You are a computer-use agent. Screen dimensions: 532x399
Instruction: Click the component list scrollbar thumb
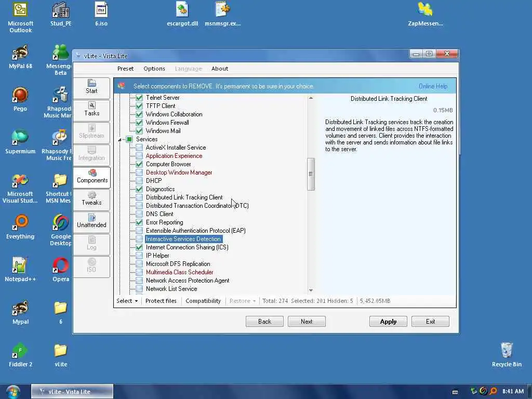[x=311, y=175]
